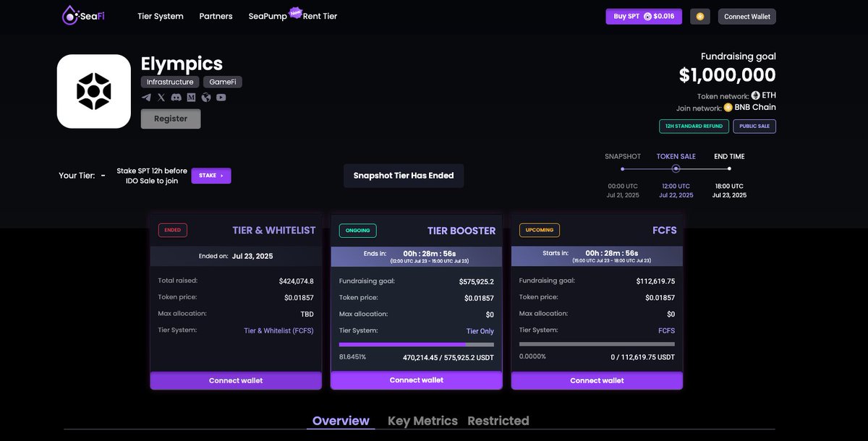Open the SeaPump menu item

coord(268,16)
